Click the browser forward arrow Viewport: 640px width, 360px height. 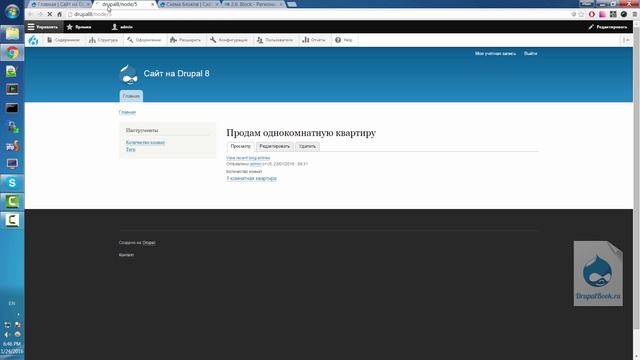click(x=40, y=14)
